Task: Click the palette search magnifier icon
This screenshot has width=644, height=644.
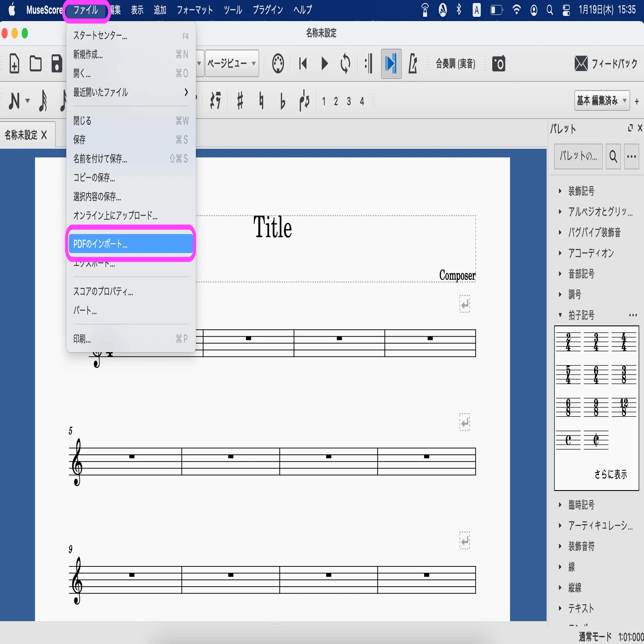Action: pos(613,156)
